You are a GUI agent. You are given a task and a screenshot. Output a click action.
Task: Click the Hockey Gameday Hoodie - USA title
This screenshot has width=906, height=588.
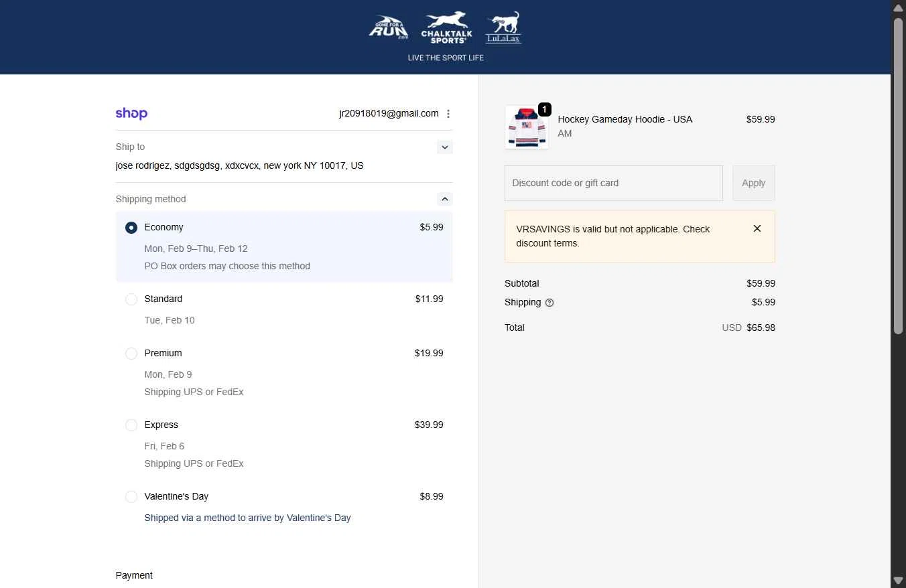(x=625, y=119)
